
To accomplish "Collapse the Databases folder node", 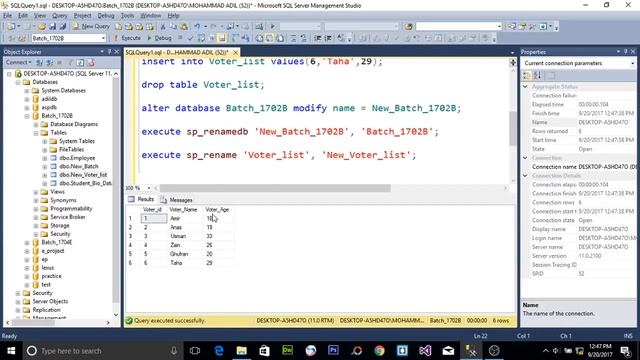I will (x=18, y=82).
